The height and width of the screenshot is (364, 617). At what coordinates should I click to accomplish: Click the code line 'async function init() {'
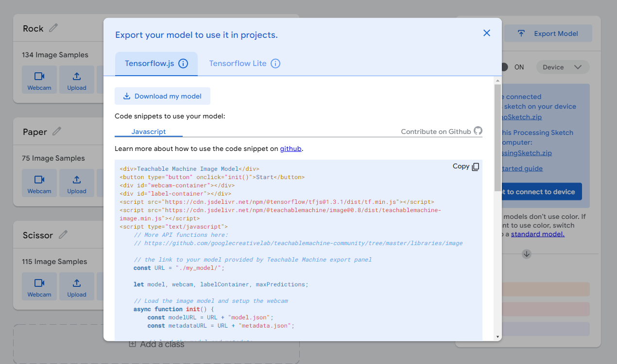coord(174,309)
